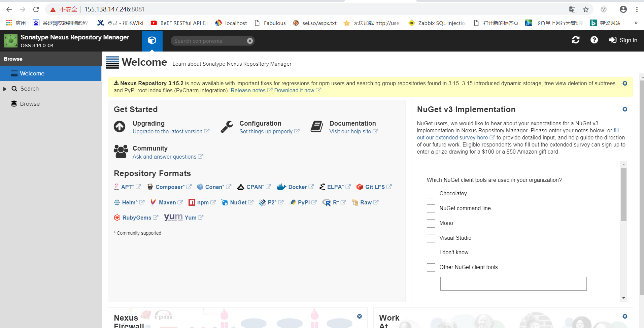Click the Community people icon
The image size is (644, 328).
121,152
